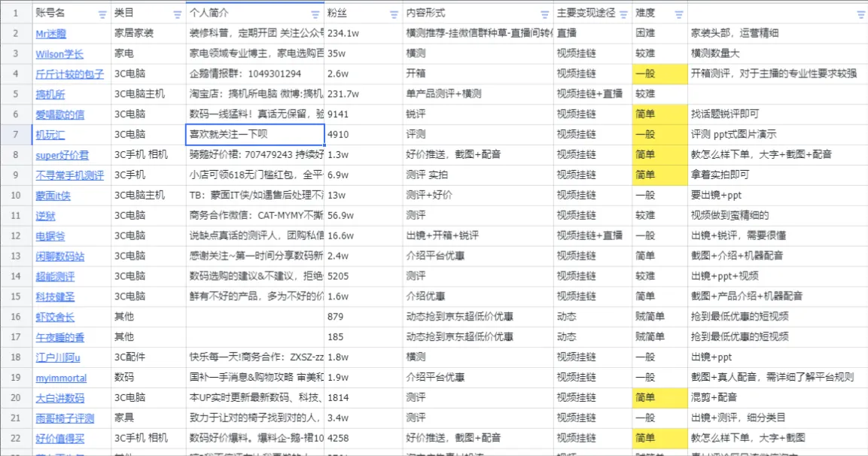Click the filter icon on 账号名 column header

pyautogui.click(x=103, y=12)
